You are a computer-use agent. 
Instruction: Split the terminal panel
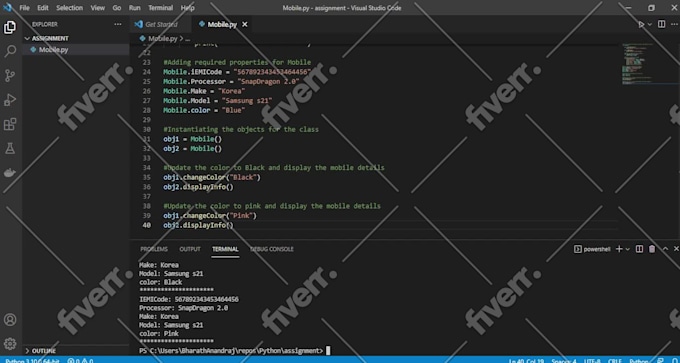[x=639, y=249]
